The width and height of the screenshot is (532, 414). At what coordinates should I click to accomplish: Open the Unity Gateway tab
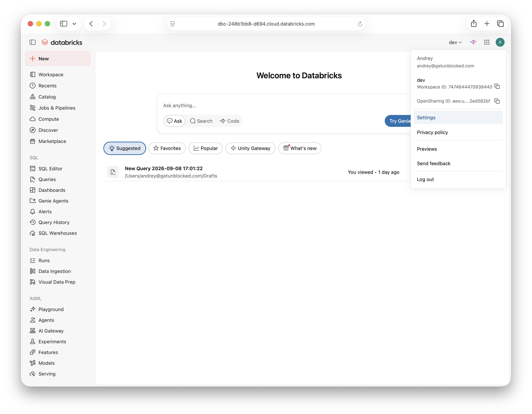(250, 148)
